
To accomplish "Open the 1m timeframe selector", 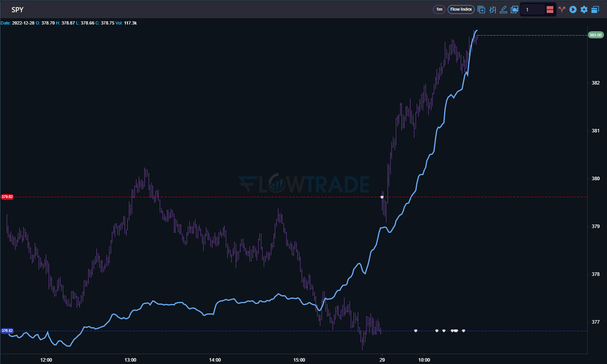I will pos(439,9).
